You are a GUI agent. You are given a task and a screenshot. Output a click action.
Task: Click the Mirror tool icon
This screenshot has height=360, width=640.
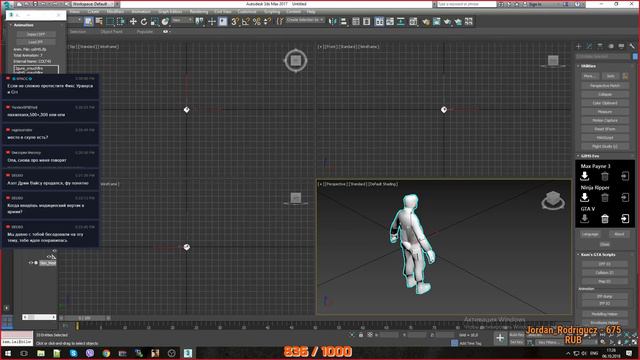click(333, 21)
